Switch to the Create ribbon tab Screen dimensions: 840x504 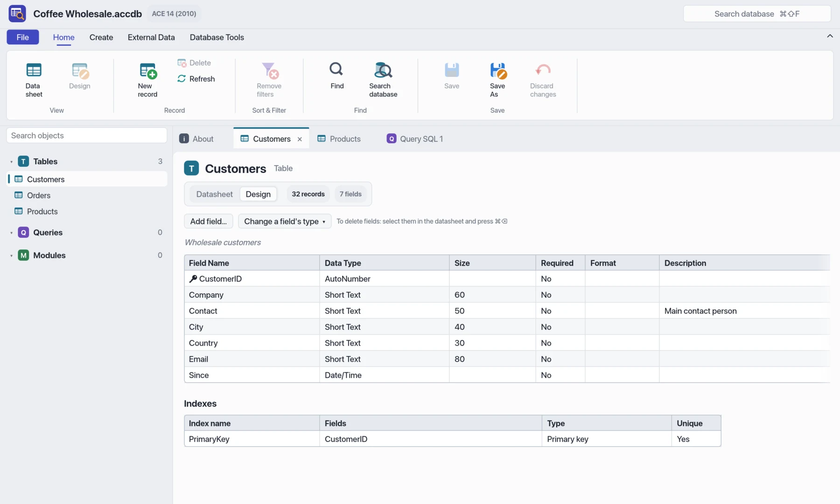[101, 37]
